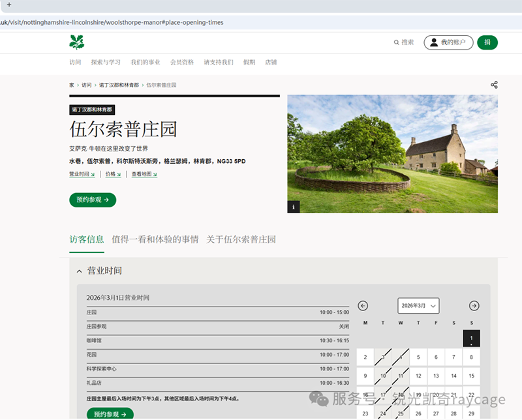Advance calendar using the right arrow icon
The height and width of the screenshot is (420, 522).
tap(474, 305)
